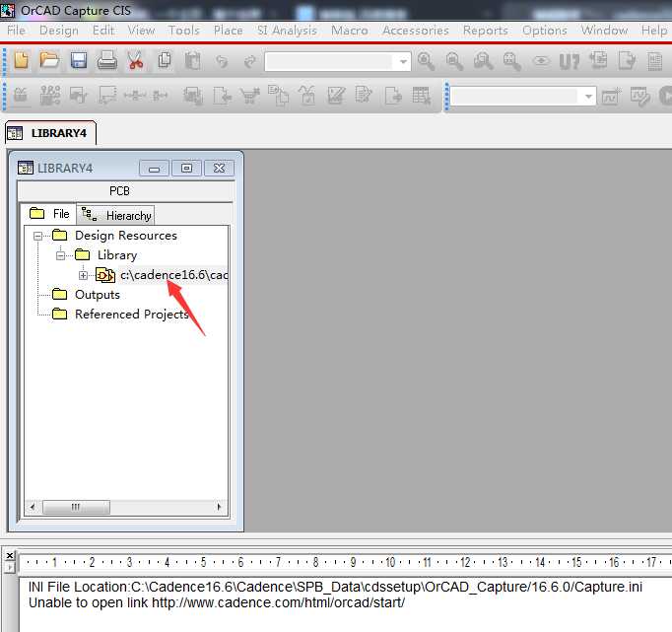Open the second toolbar combo box dropdown
The width and height of the screenshot is (672, 632).
[588, 97]
